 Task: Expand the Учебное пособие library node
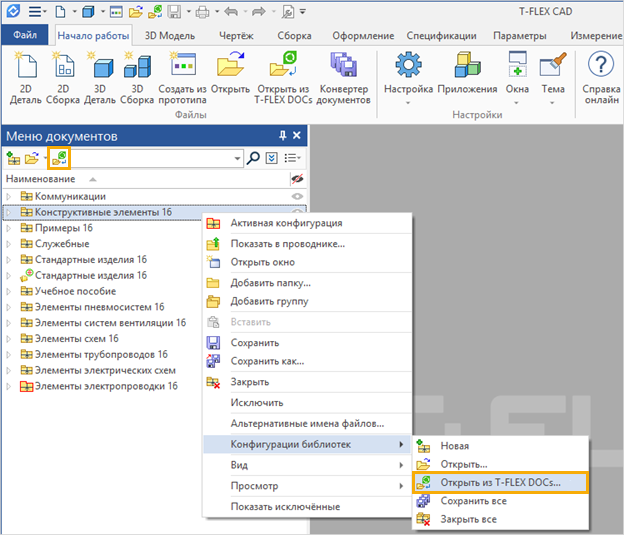click(x=10, y=291)
